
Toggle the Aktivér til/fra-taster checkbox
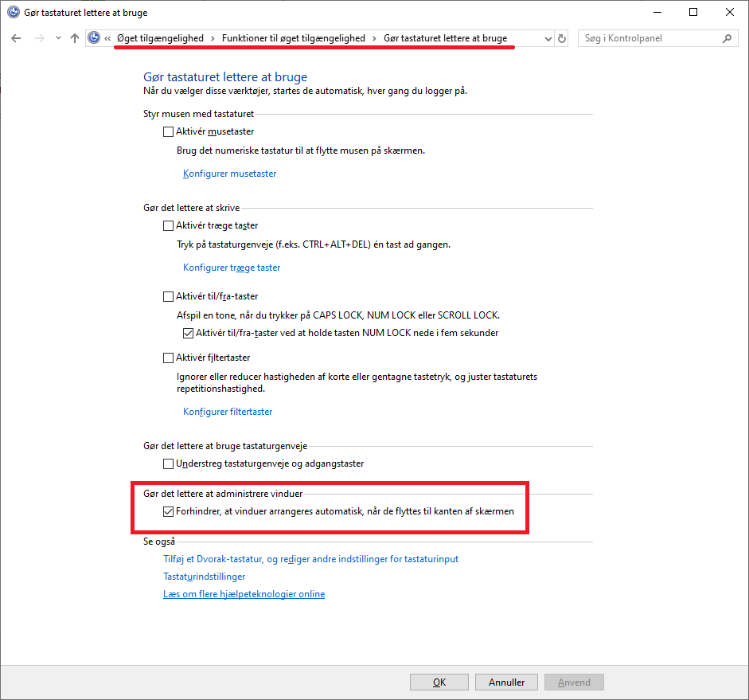click(x=168, y=296)
